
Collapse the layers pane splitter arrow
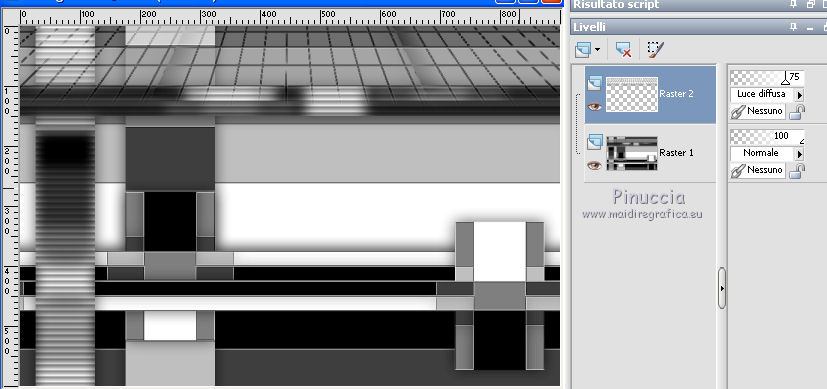[x=722, y=288]
